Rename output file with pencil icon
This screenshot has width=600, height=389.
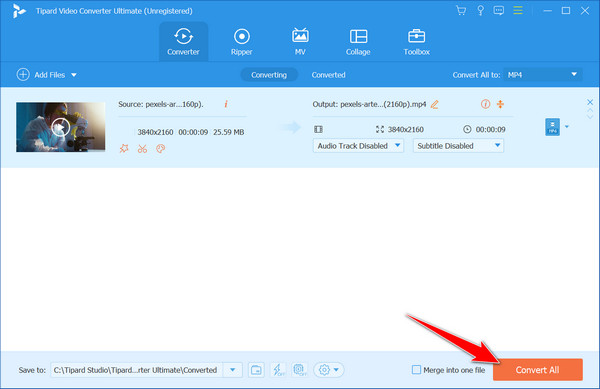(x=434, y=104)
